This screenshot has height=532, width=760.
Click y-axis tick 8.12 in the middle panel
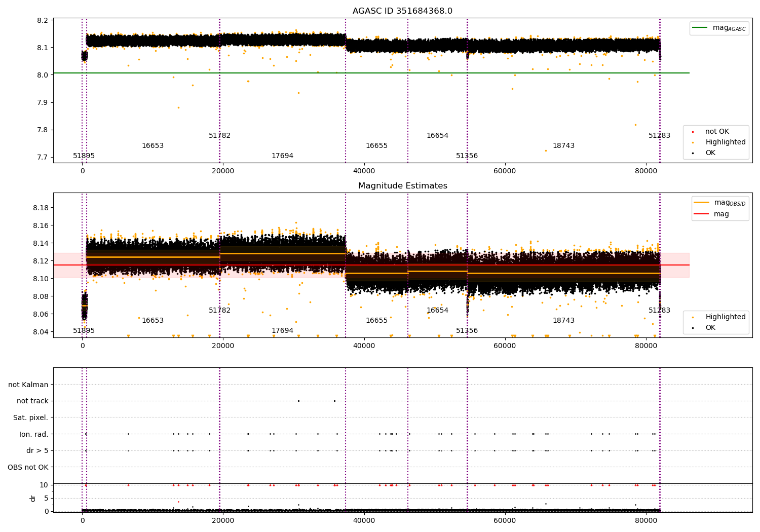click(41, 261)
